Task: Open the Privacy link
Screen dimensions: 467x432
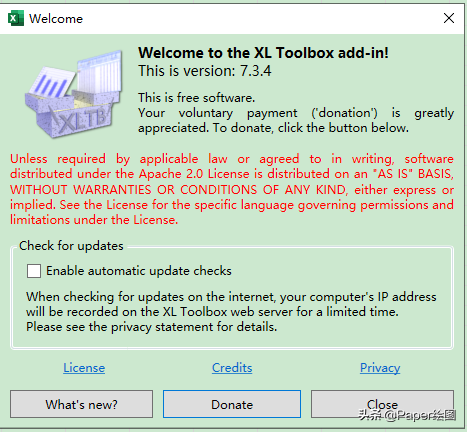Action: 380,368
